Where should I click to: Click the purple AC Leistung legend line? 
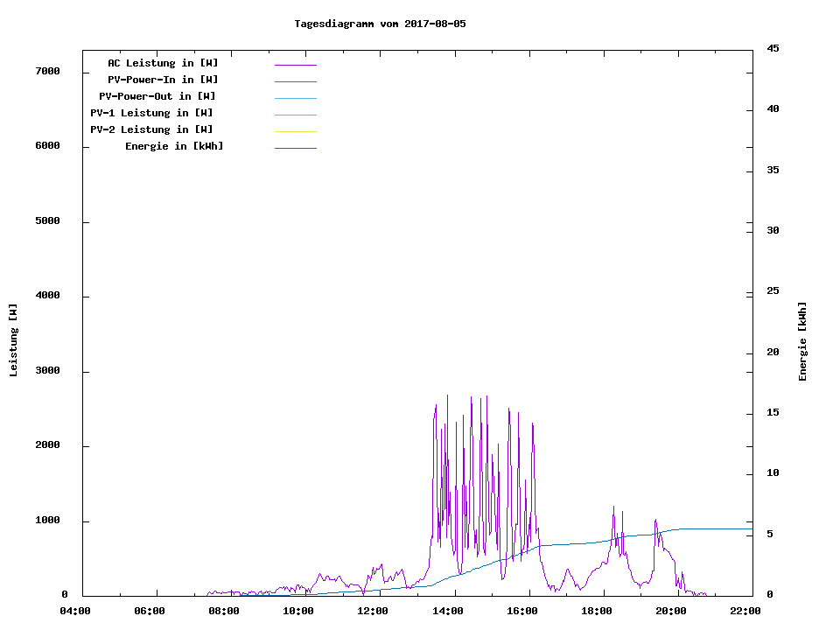295,65
